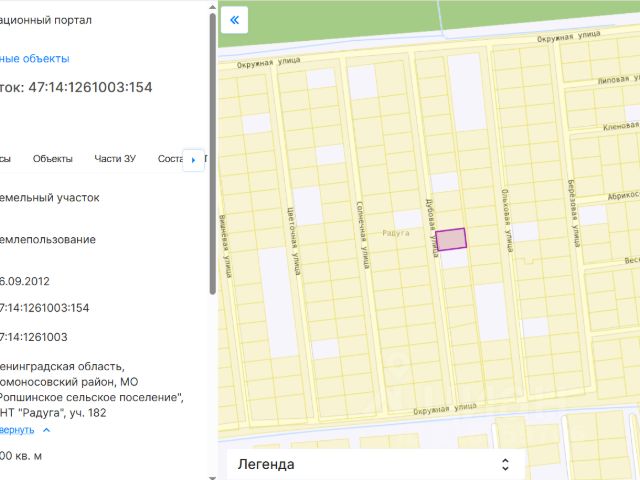Open the partially hidden Состав tab
The image size is (640, 480).
(170, 159)
